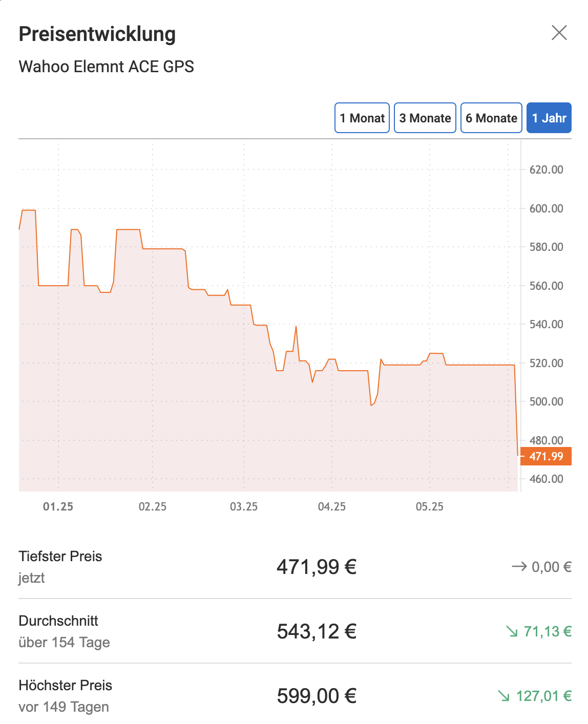Select the 3 Monate time range

click(425, 118)
